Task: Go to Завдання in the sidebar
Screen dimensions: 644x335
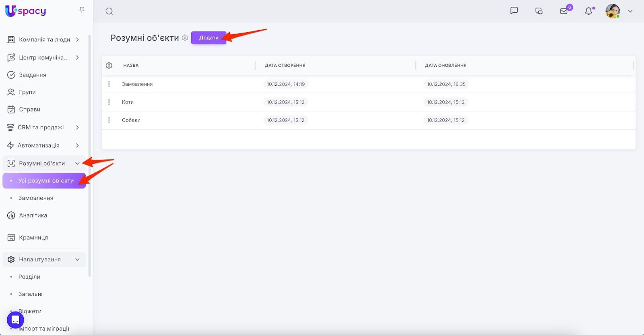Action: (x=32, y=75)
